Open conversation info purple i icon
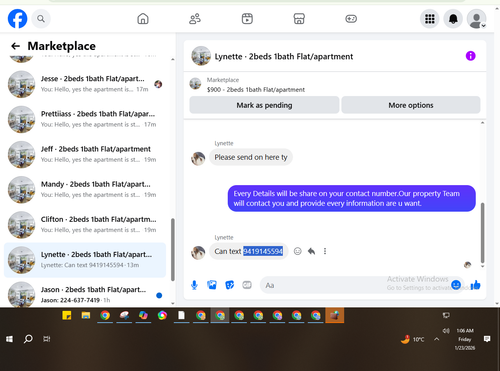 (x=470, y=56)
